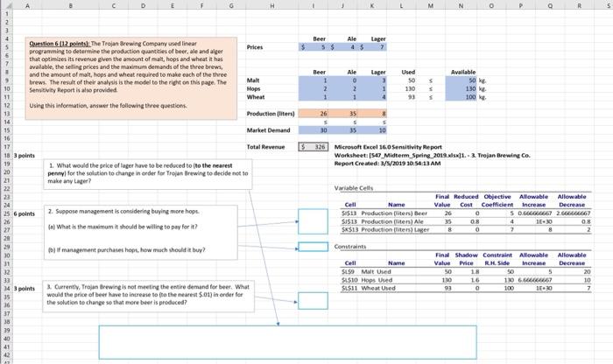Viewport: 613px width, 364px height.
Task: Select the Wheat row label
Action: [256, 97]
